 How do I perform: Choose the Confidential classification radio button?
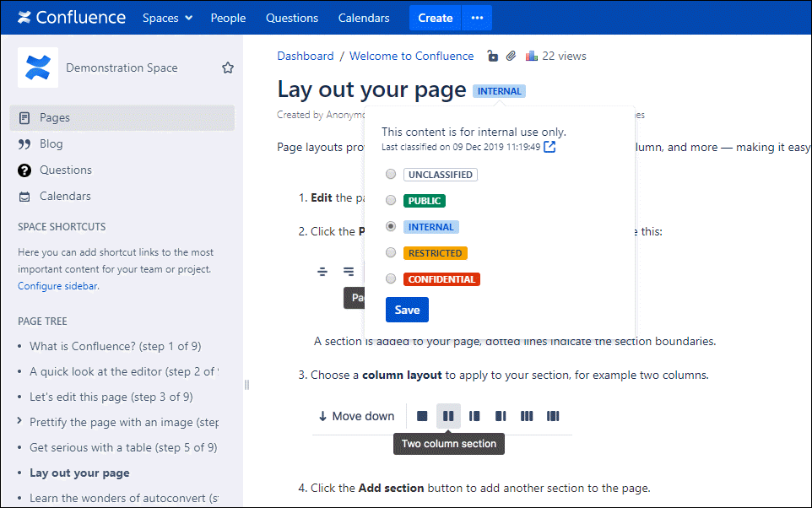pyautogui.click(x=390, y=278)
